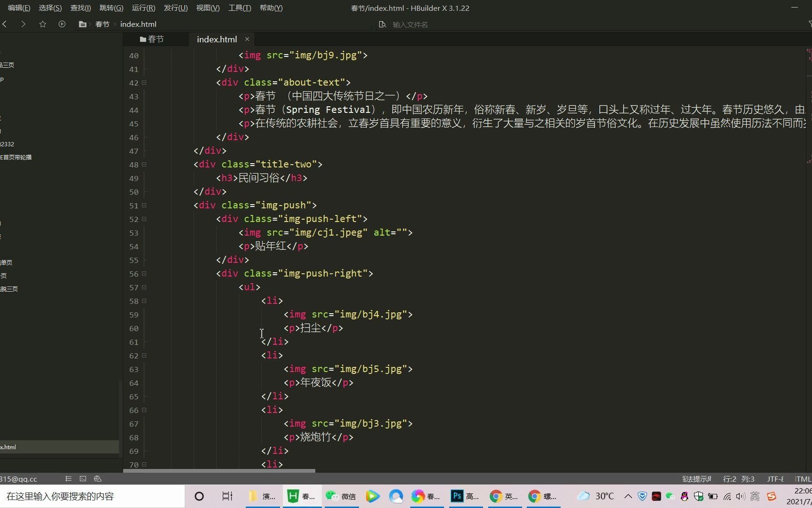This screenshot has width=812, height=508.
Task: Open the 编辑(E) menu
Action: click(x=19, y=8)
